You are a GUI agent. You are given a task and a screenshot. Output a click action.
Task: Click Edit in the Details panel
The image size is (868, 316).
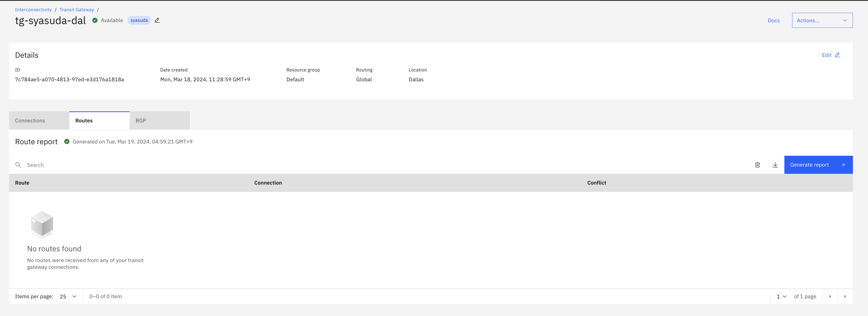tap(830, 55)
